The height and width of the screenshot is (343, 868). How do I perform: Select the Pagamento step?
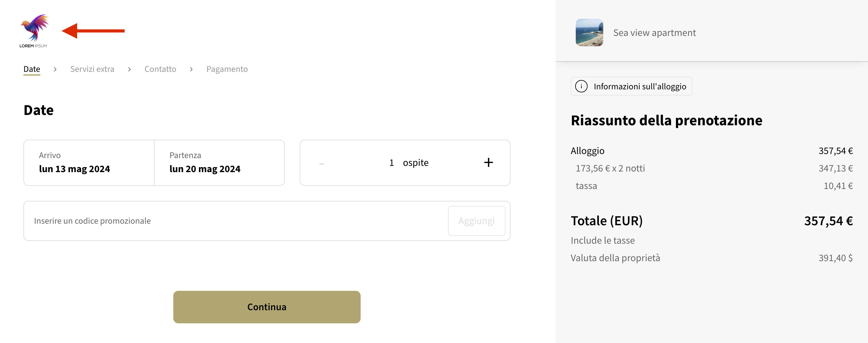coord(227,69)
